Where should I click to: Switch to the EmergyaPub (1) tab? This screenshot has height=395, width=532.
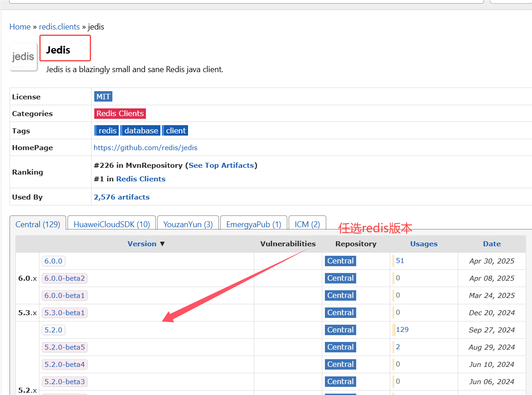click(254, 224)
